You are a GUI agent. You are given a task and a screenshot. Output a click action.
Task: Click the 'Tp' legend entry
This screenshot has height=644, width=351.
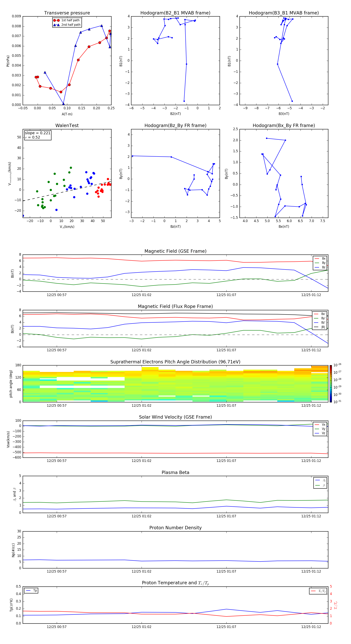pos(31,591)
